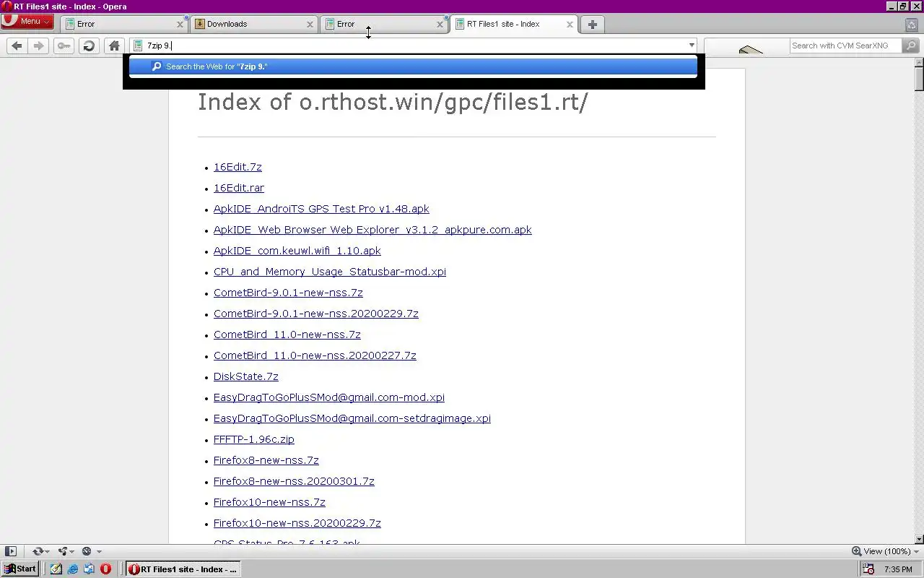Go forward with the Forward arrow
This screenshot has width=924, height=578.
39,46
